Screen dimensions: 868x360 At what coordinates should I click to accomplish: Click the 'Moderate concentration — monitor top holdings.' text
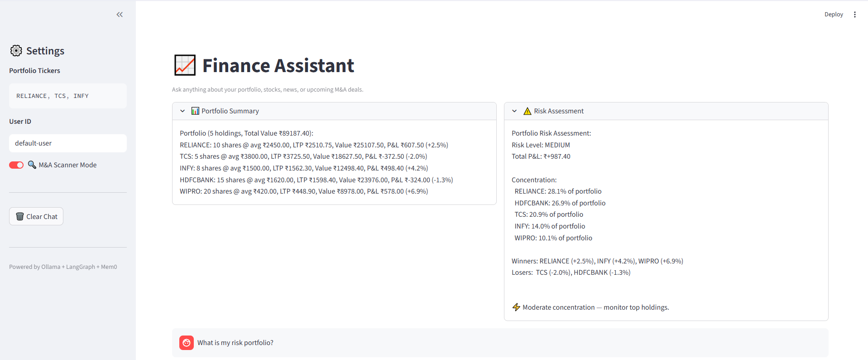[x=596, y=307]
